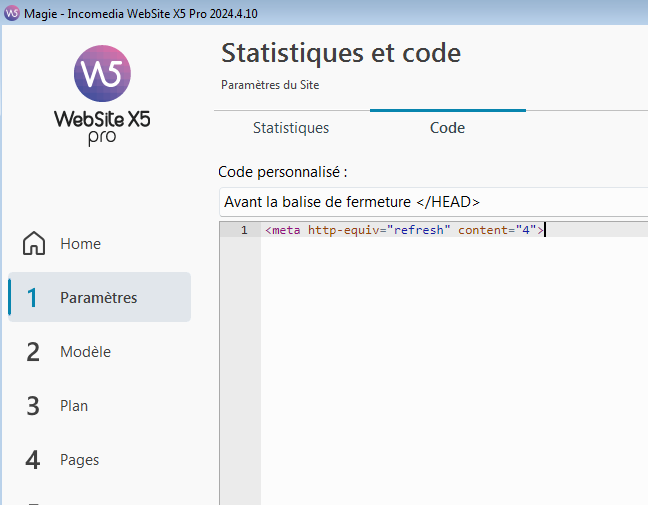The image size is (648, 505).
Task: Click the WebSite X5 Pro logo
Action: (x=102, y=95)
